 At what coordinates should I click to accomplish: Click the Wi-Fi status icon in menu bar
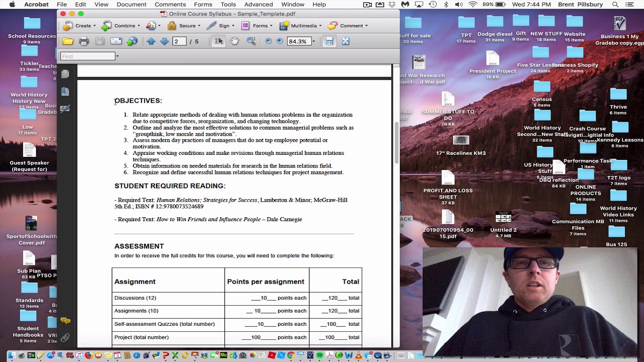(472, 5)
